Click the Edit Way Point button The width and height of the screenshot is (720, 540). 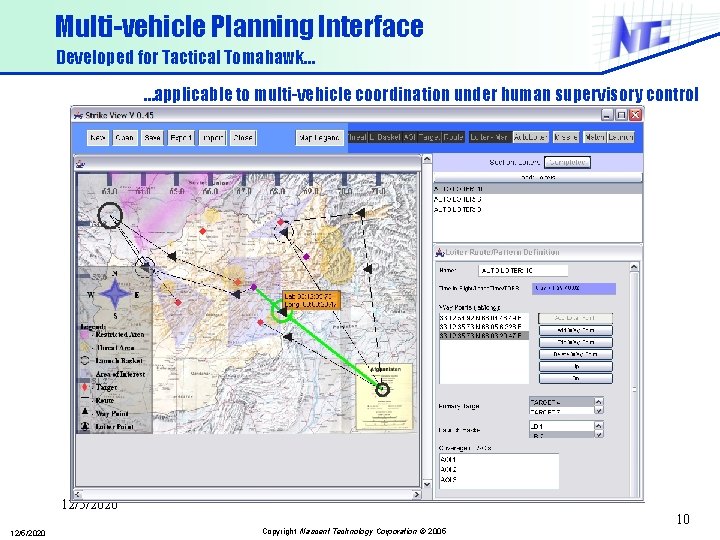575,342
